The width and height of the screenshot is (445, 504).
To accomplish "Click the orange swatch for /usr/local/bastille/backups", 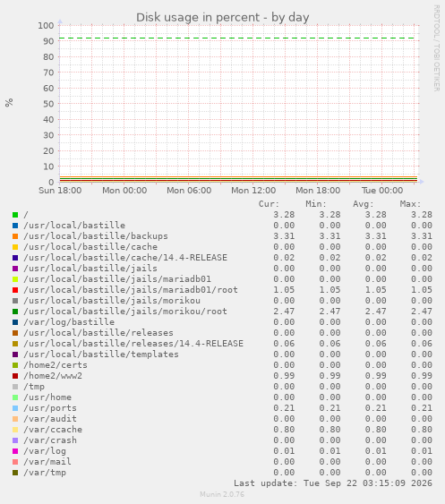I will (15, 236).
